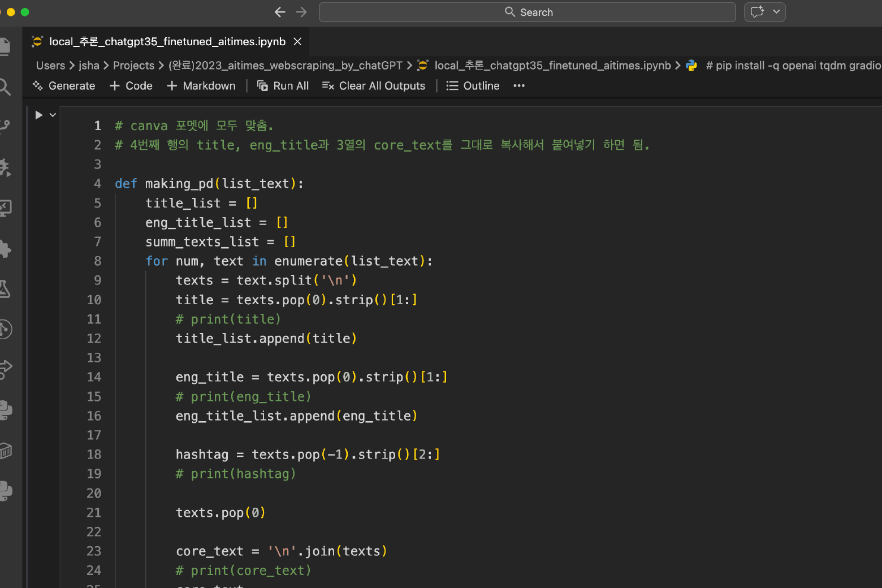Expand the run cell options chevron
Screen dimensions: 882x588
[53, 115]
